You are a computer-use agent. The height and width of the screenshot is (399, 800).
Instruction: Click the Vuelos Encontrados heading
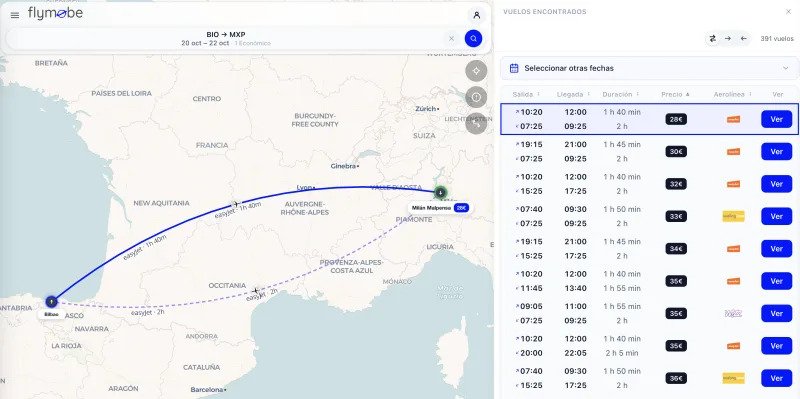[x=544, y=12]
